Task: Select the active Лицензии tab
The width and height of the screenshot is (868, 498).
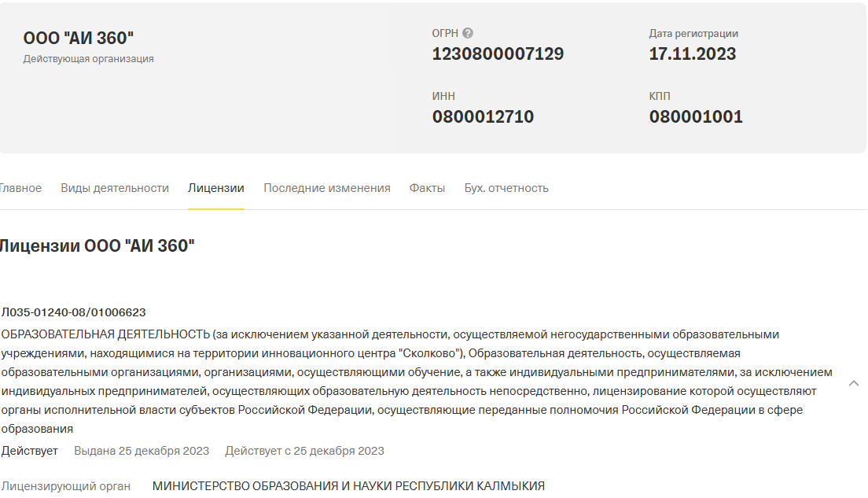Action: tap(215, 188)
